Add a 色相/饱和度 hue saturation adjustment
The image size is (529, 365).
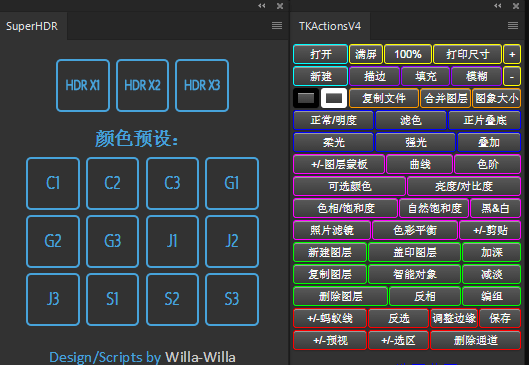click(x=345, y=208)
